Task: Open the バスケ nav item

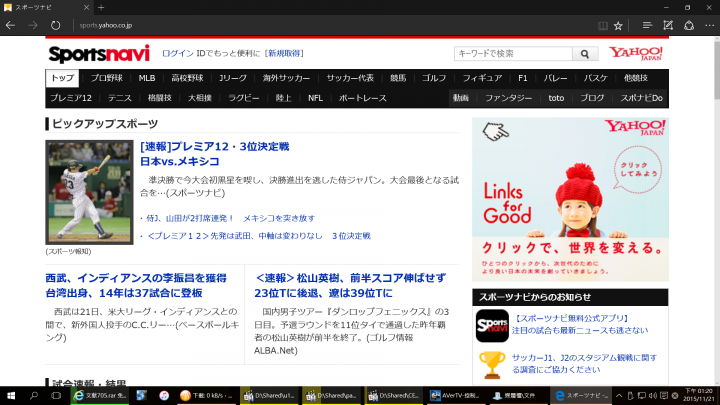Action: coord(596,79)
